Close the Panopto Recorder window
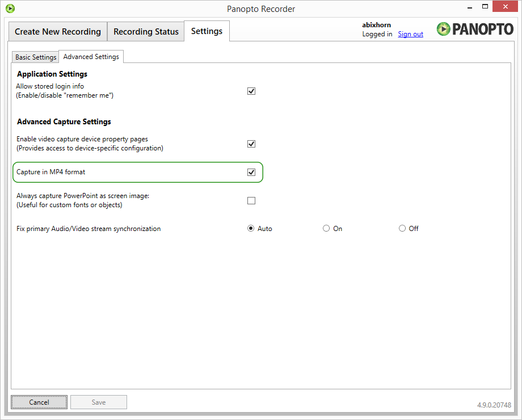 (x=505, y=7)
